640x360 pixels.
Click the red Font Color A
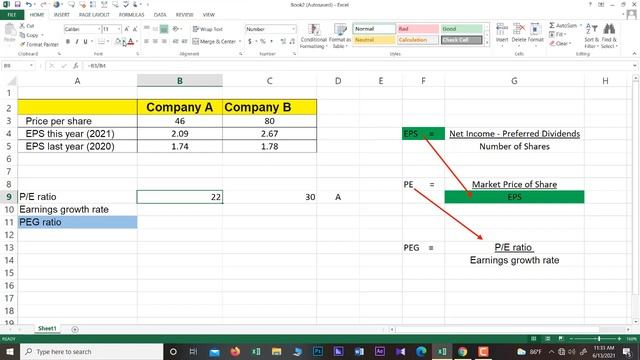(x=131, y=41)
